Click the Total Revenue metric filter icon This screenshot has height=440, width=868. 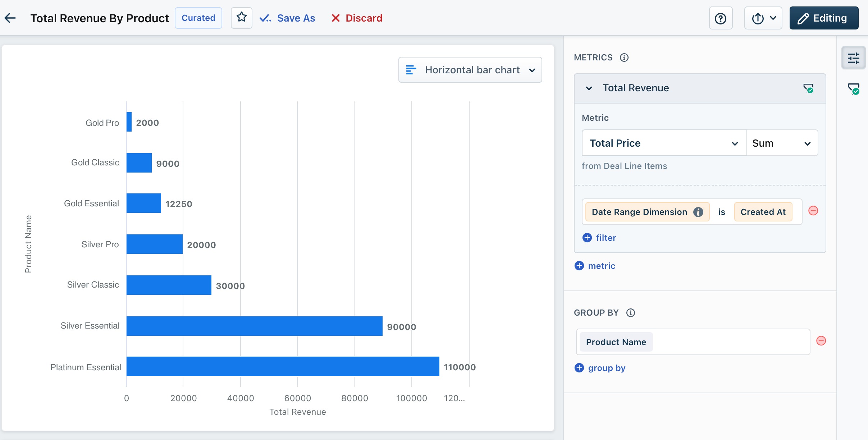(808, 88)
